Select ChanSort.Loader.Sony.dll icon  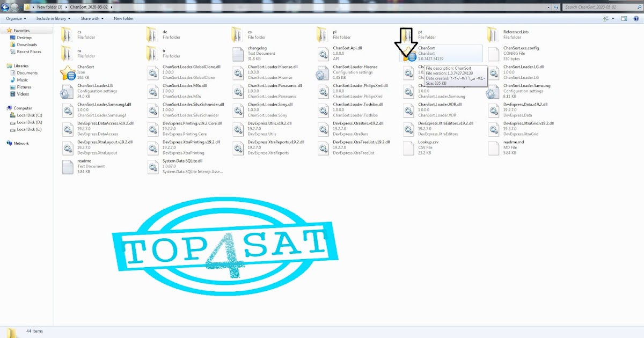point(238,110)
